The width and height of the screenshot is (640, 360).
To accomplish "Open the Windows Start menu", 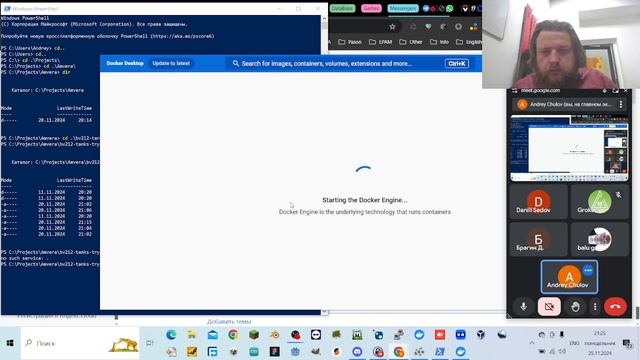I will point(10,343).
